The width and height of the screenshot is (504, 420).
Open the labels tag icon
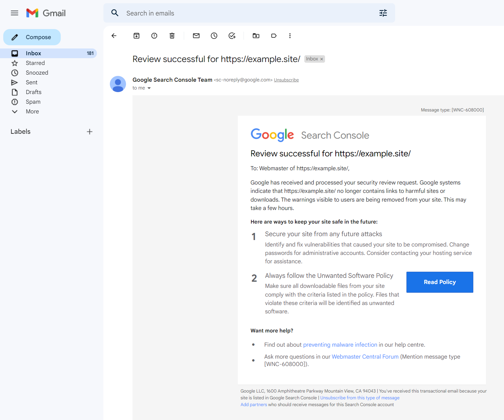pyautogui.click(x=274, y=36)
